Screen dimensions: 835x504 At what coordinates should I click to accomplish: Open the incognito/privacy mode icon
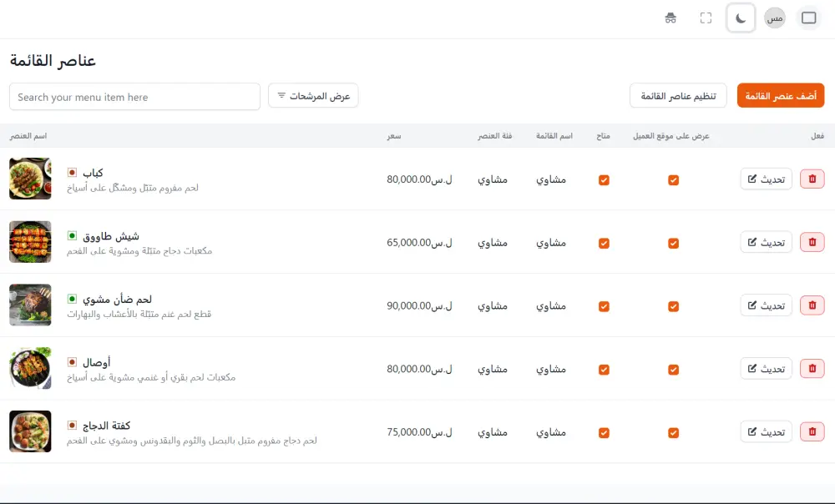pyautogui.click(x=672, y=17)
